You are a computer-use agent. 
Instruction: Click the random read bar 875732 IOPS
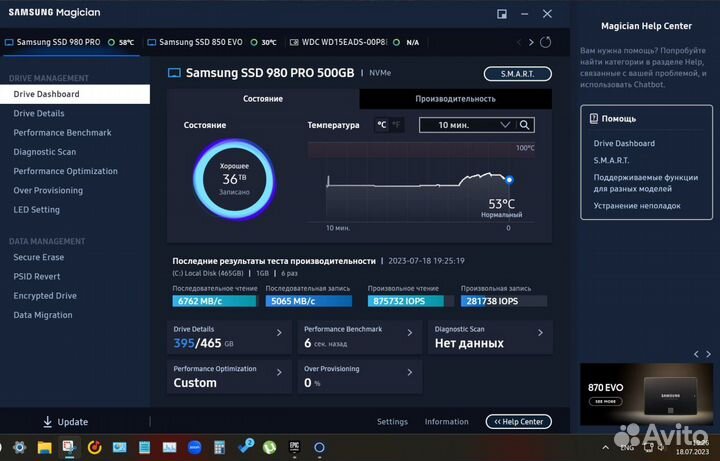411,301
